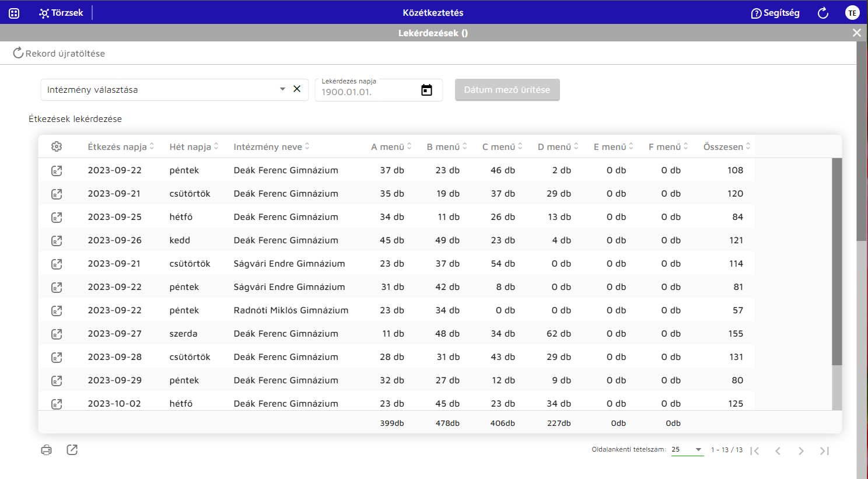The image size is (868, 479).
Task: Go to previous page
Action: 778,450
